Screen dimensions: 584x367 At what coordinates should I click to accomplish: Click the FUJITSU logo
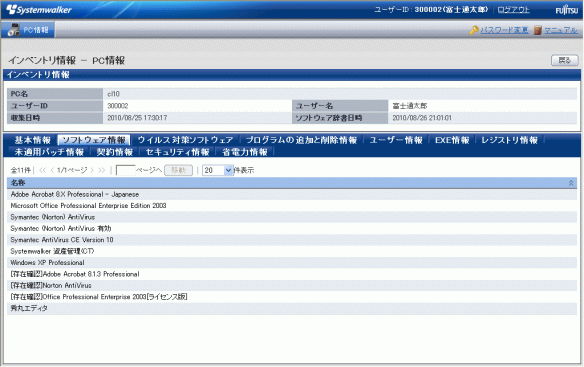coord(566,10)
